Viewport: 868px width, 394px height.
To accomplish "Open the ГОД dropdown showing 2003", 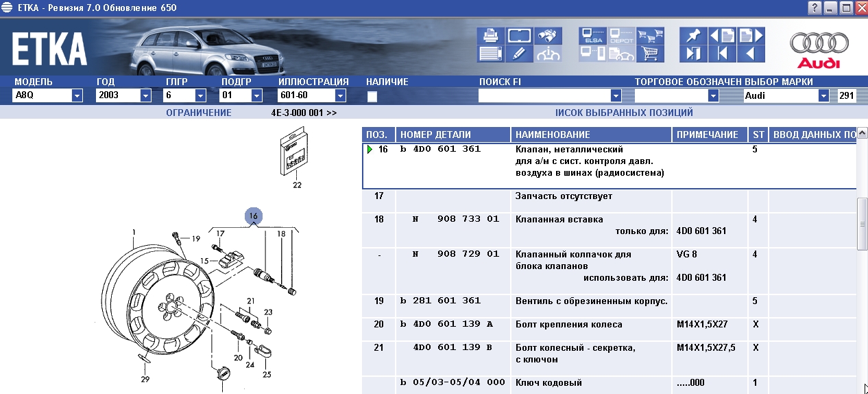I will 141,96.
